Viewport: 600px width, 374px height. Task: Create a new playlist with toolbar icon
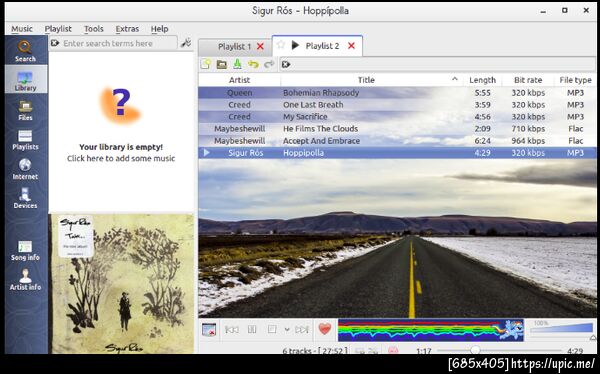[205, 64]
